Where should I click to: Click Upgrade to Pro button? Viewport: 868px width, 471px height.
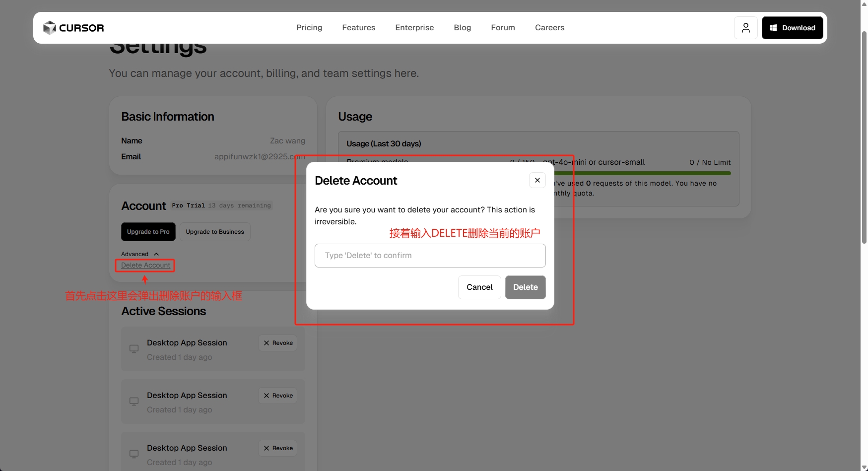tap(148, 232)
